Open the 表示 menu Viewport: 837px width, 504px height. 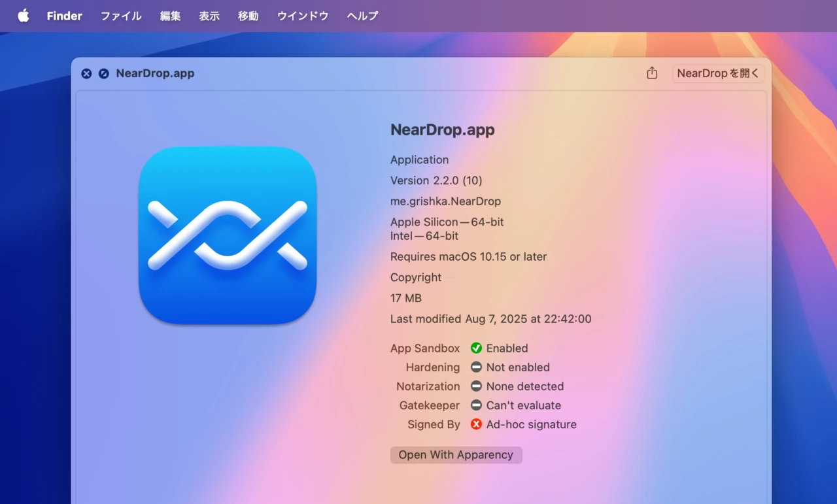[x=209, y=16]
